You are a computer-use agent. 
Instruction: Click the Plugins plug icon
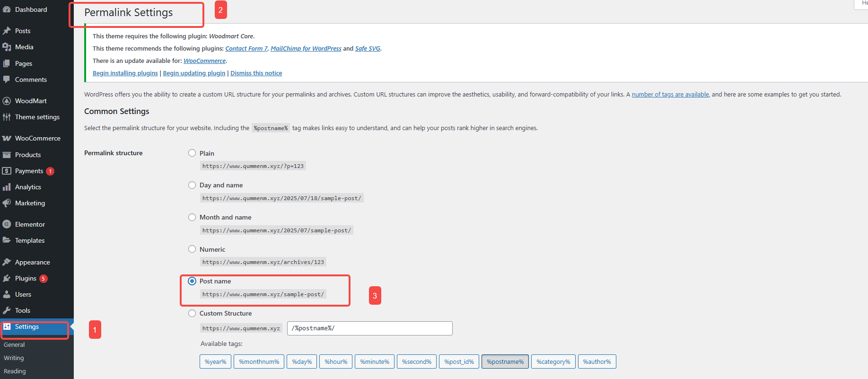coord(7,278)
